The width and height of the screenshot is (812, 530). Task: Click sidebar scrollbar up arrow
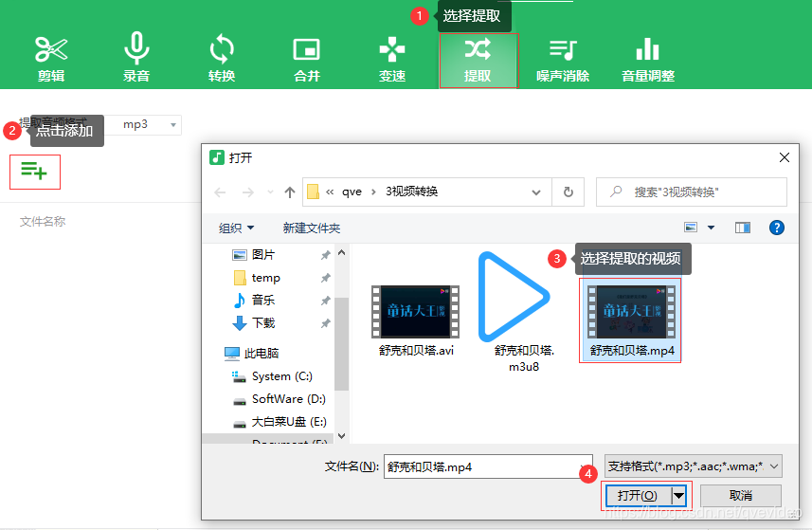click(342, 253)
